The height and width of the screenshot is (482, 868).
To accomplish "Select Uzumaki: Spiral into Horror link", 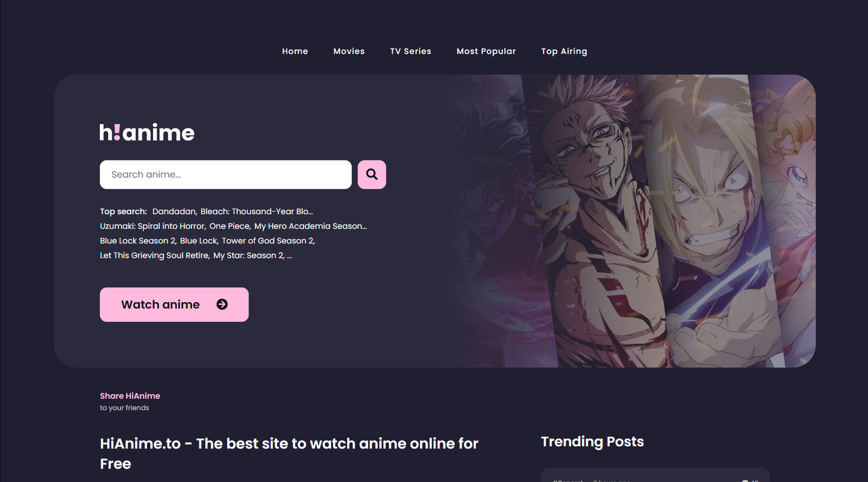I will tap(152, 226).
